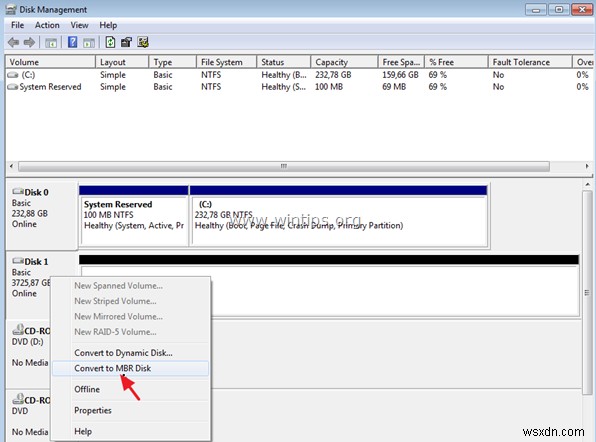Sort by the Fault Tolerance column header

point(530,62)
